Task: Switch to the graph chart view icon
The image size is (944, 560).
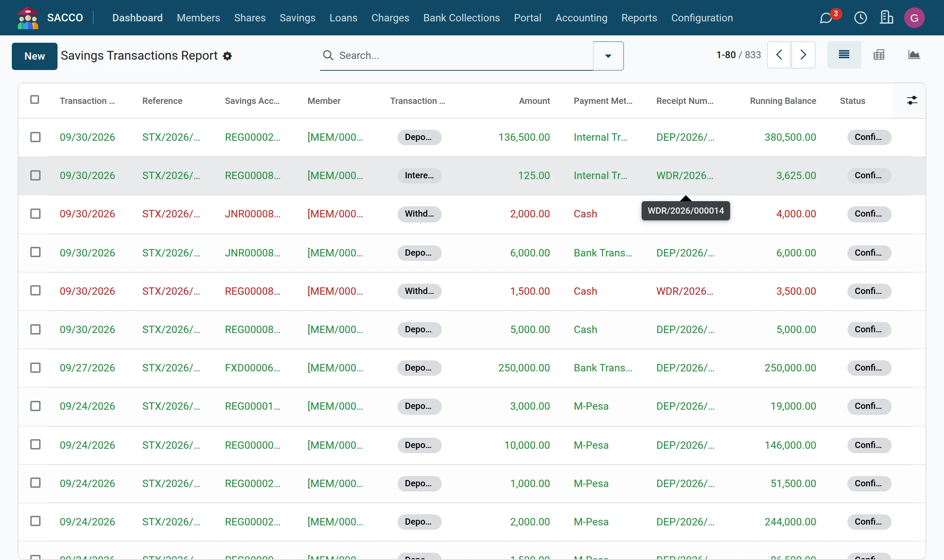Action: [x=914, y=55]
